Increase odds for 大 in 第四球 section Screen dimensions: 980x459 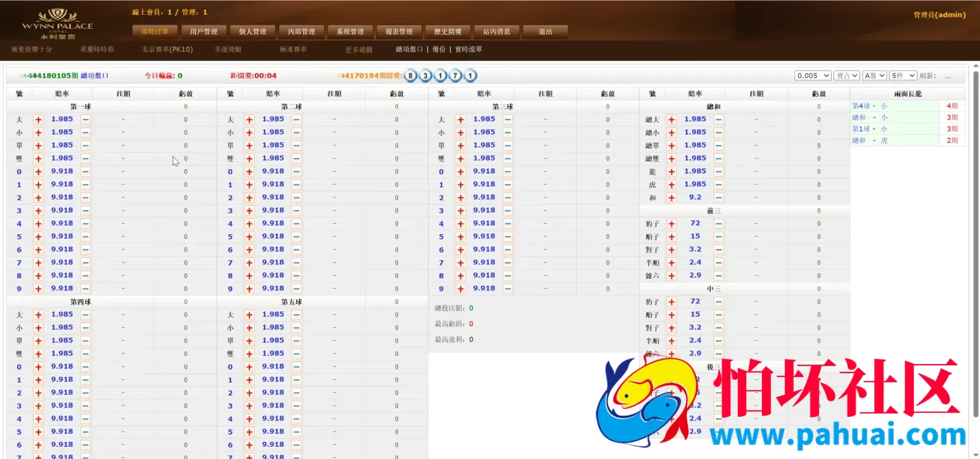coord(38,315)
